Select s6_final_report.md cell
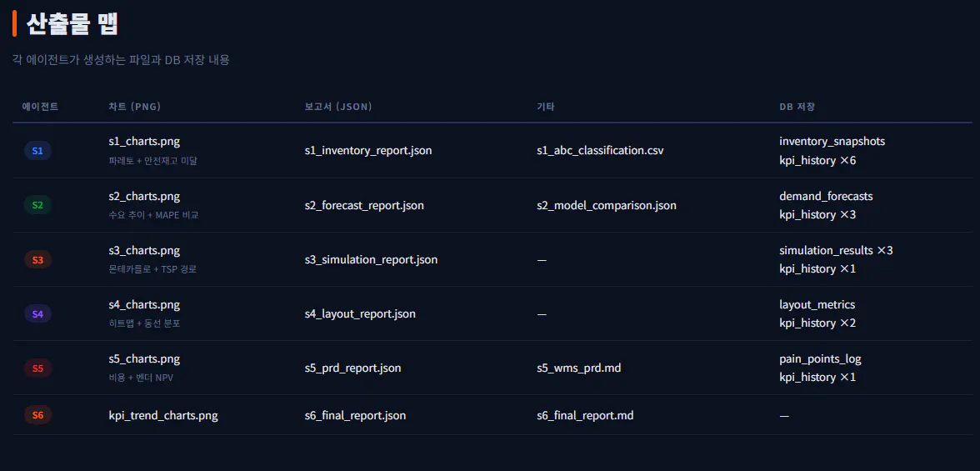 point(585,415)
